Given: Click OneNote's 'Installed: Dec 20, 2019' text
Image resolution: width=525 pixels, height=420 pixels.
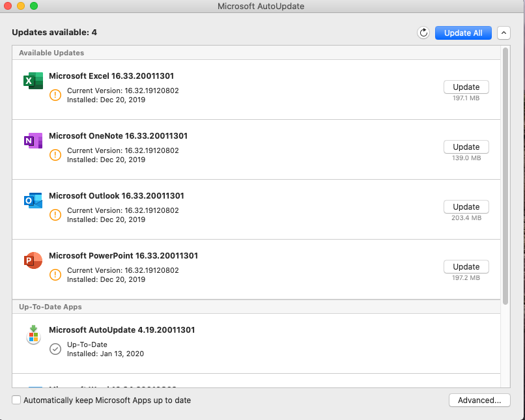Looking at the screenshot, I should tap(106, 160).
